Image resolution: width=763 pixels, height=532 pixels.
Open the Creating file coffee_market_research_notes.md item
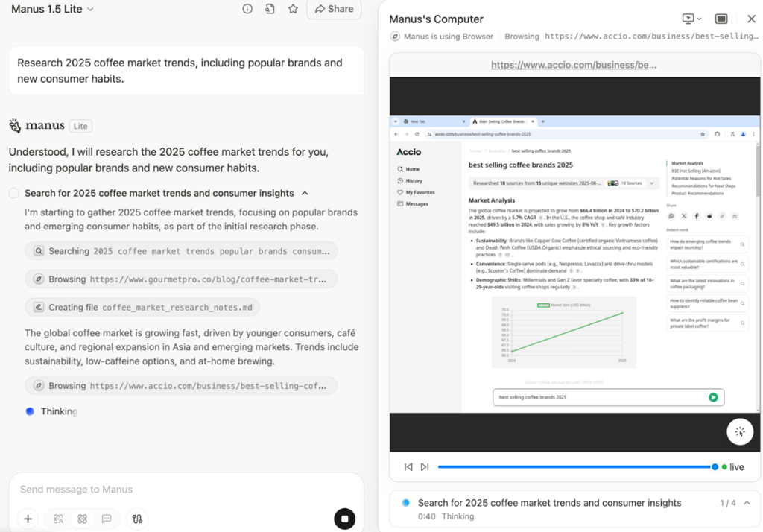point(142,307)
